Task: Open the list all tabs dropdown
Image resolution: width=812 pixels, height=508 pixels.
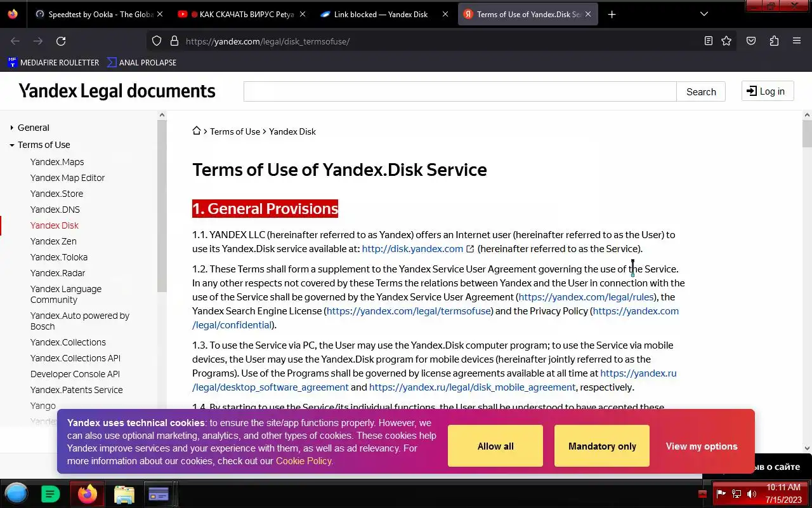Action: click(704, 14)
